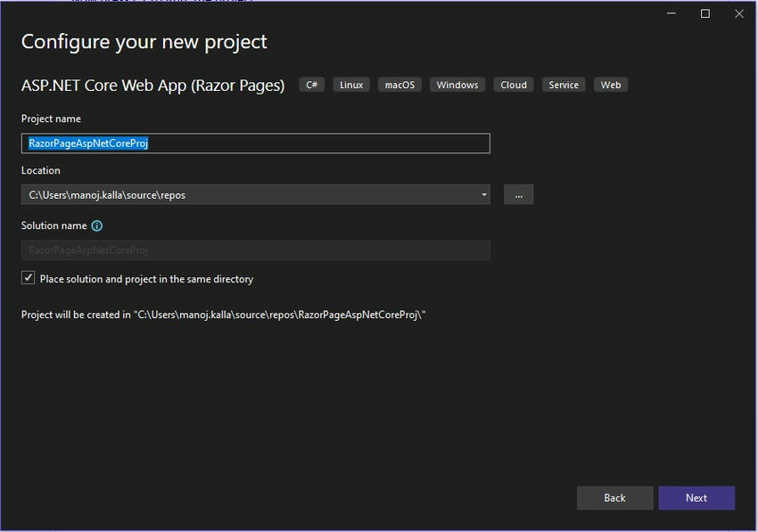Click the Back button
The height and width of the screenshot is (532, 758).
tap(614, 498)
